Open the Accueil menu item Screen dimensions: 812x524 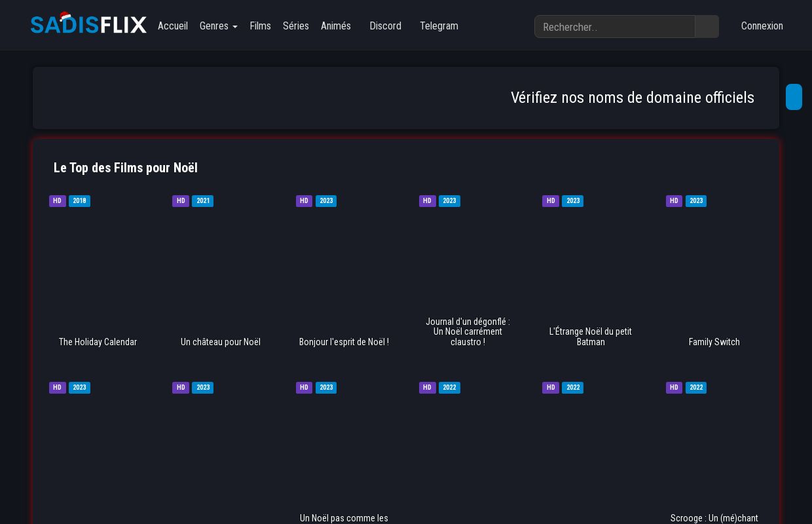(x=173, y=26)
